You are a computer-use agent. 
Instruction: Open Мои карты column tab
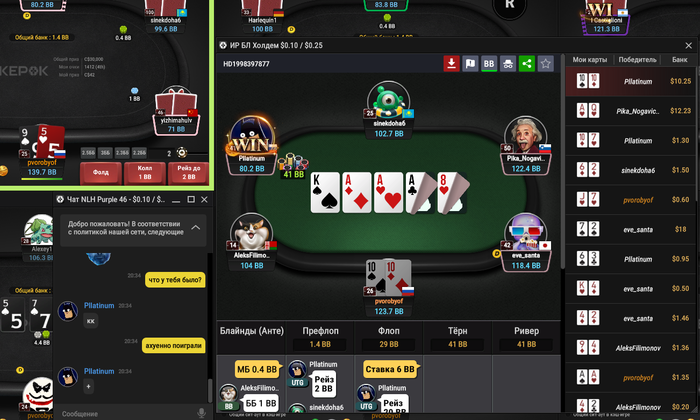pos(590,59)
